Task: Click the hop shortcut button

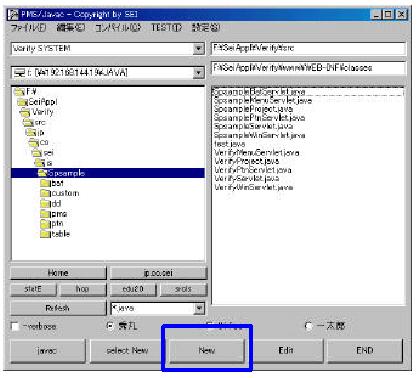Action: tap(83, 289)
